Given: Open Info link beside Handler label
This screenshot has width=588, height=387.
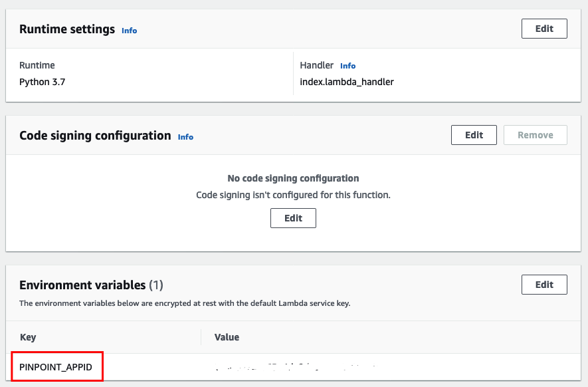Looking at the screenshot, I should click(x=347, y=66).
